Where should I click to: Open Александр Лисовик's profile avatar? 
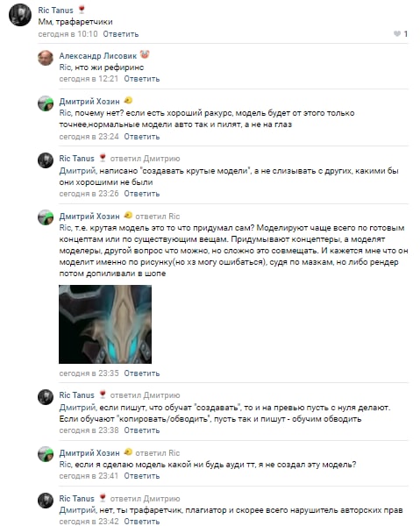(x=46, y=58)
